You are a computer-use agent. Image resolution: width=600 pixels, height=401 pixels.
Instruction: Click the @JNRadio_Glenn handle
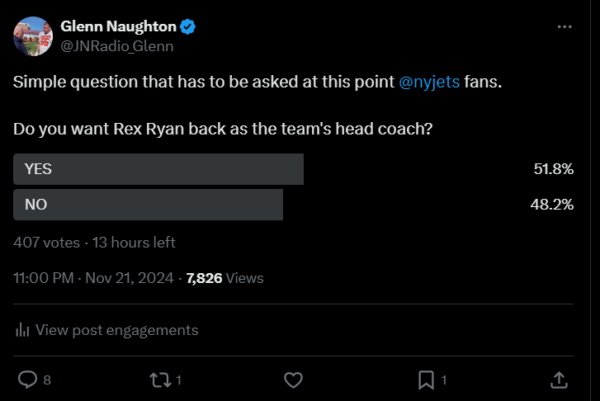[x=117, y=44]
